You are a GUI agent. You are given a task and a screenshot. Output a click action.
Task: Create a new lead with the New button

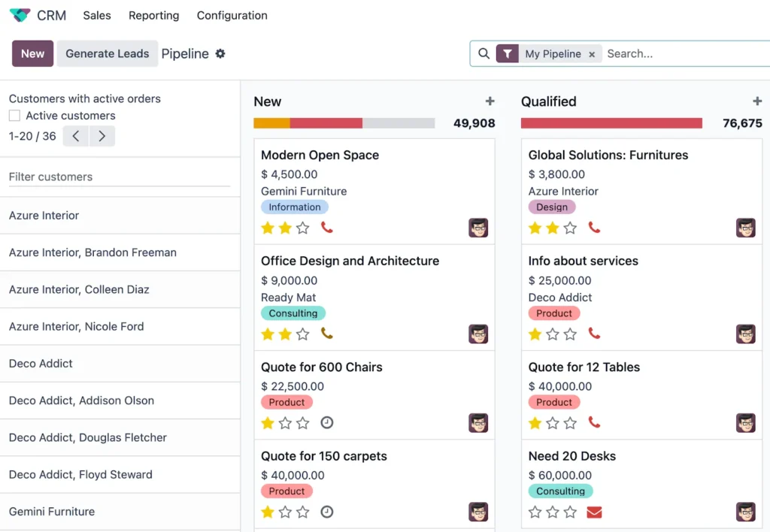(x=32, y=53)
